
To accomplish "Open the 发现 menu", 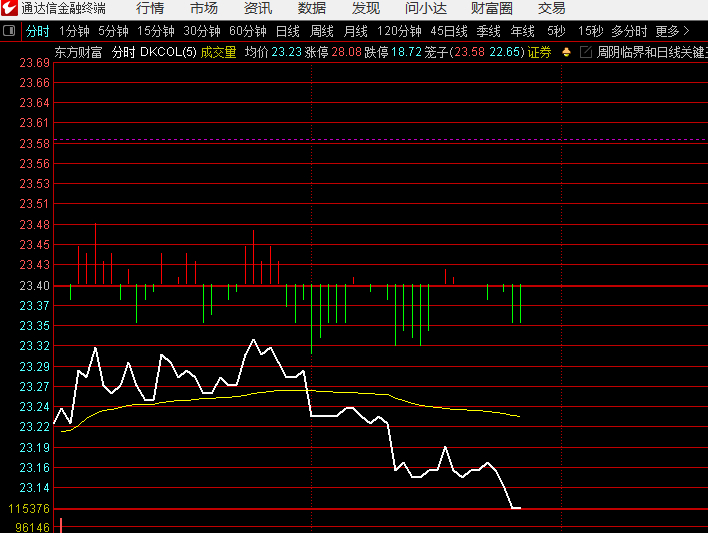I will point(366,8).
